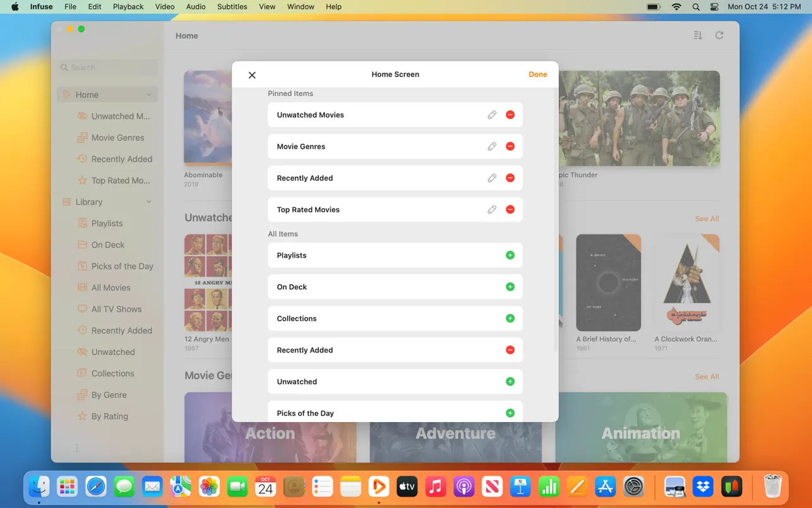Viewport: 812px width, 508px height.
Task: Click Done to save Home Screen changes
Action: tap(537, 74)
